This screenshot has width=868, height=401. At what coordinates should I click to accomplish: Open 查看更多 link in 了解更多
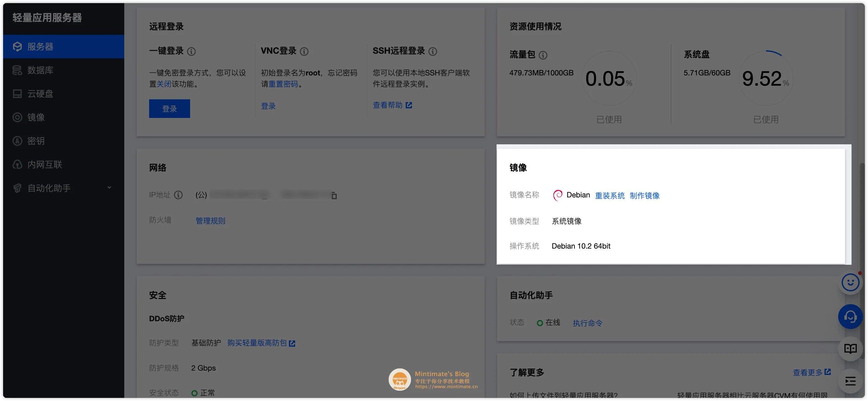click(807, 372)
